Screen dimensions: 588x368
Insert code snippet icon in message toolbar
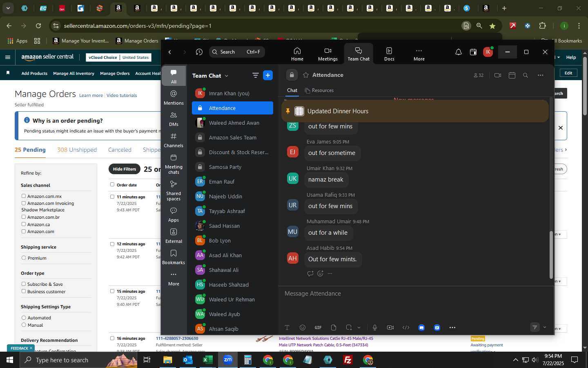406,328
